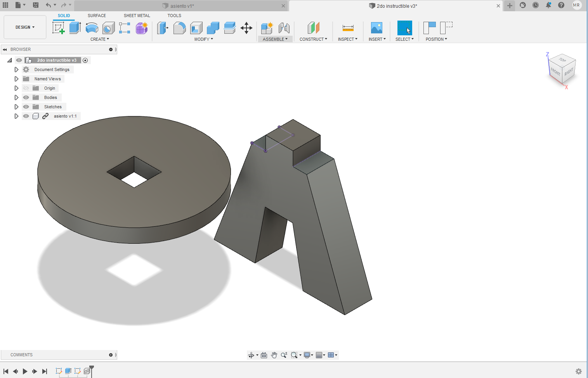Expand the Named Views node

[16, 79]
